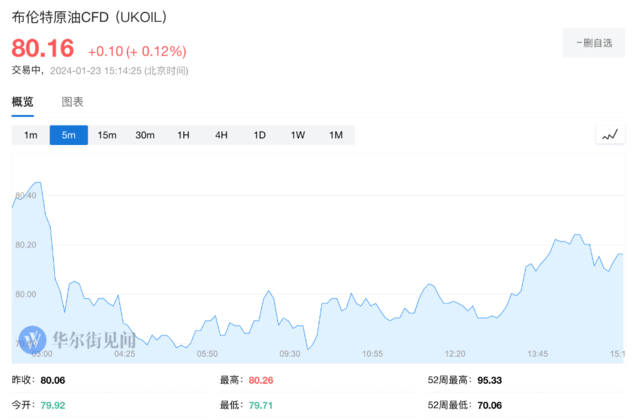640x420 pixels.
Task: Click the current price 80.16
Action: click(x=43, y=48)
